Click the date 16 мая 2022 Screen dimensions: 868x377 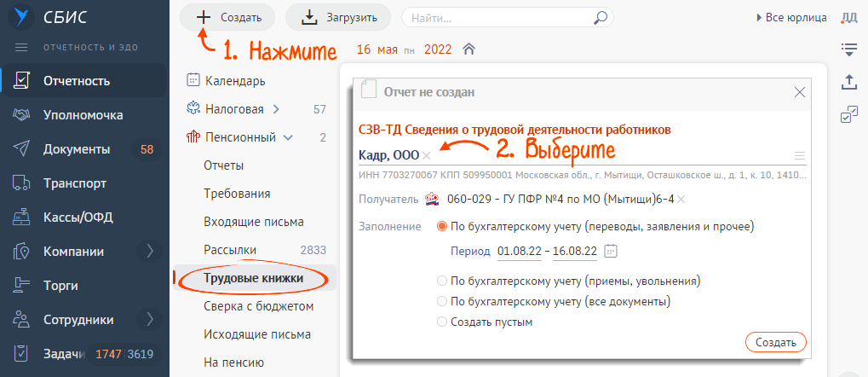[x=404, y=49]
